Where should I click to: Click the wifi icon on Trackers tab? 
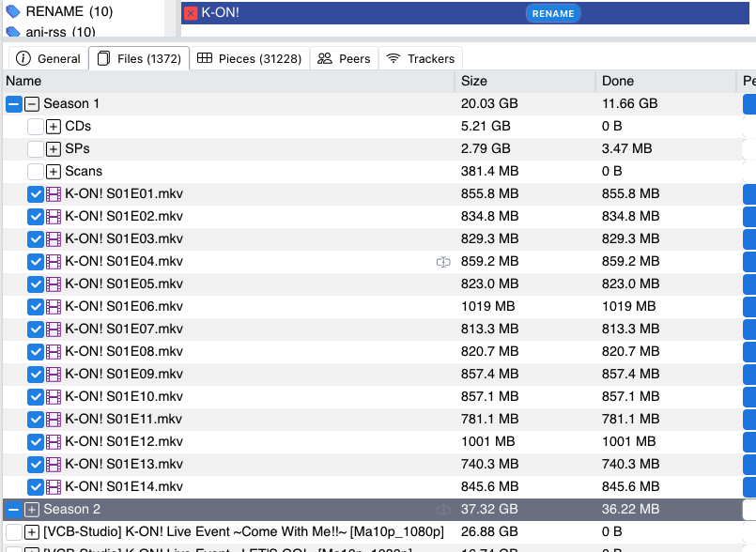[x=393, y=58]
